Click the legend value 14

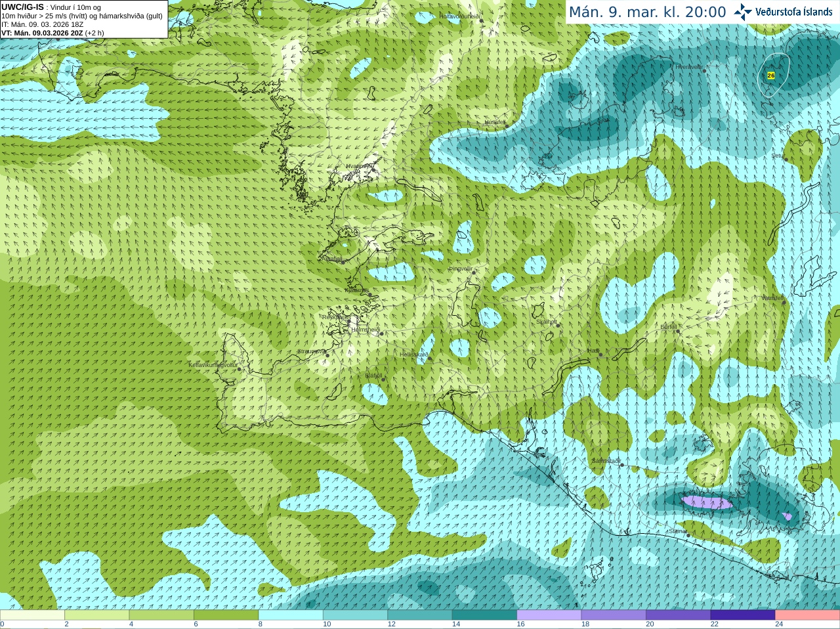pos(455,624)
